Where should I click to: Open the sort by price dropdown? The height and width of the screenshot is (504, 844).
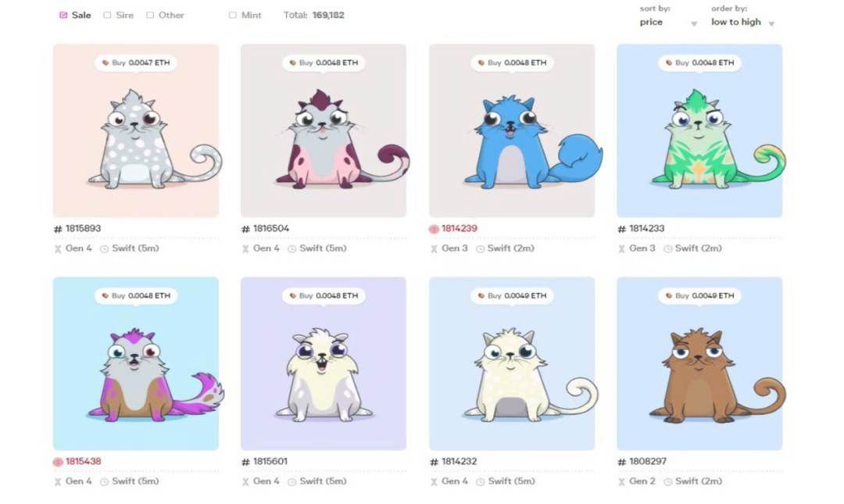668,23
